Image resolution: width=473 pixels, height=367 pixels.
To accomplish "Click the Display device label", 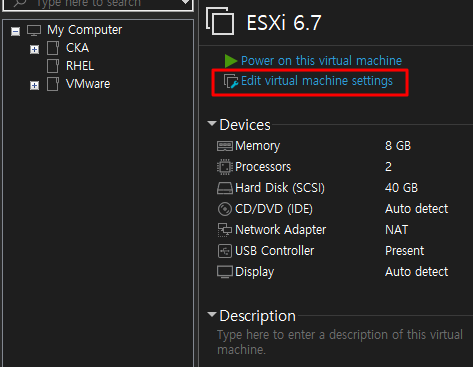I will coord(254,272).
